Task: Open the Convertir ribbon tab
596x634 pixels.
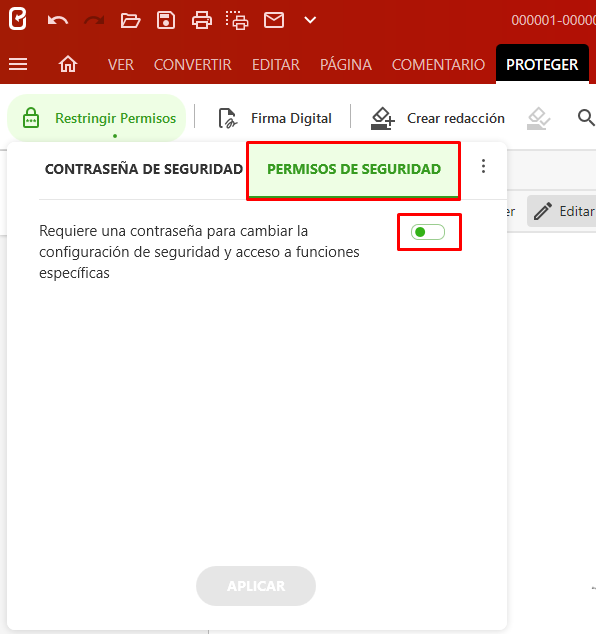Action: point(192,64)
